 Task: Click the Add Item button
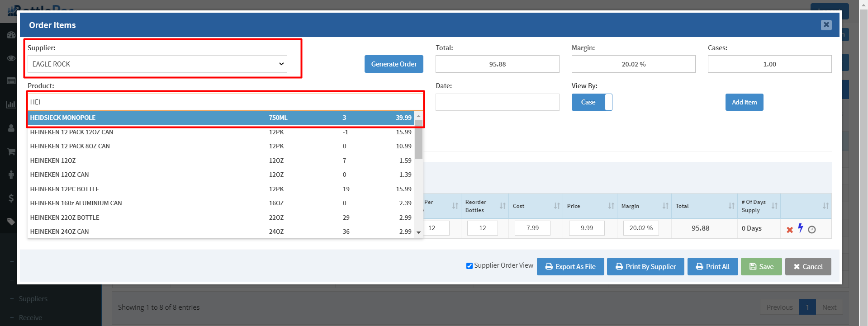pos(744,102)
